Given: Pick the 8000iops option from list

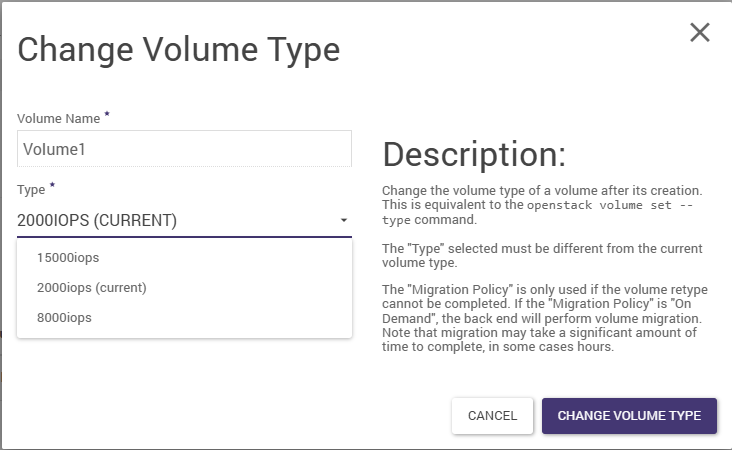Looking at the screenshot, I should [64, 318].
